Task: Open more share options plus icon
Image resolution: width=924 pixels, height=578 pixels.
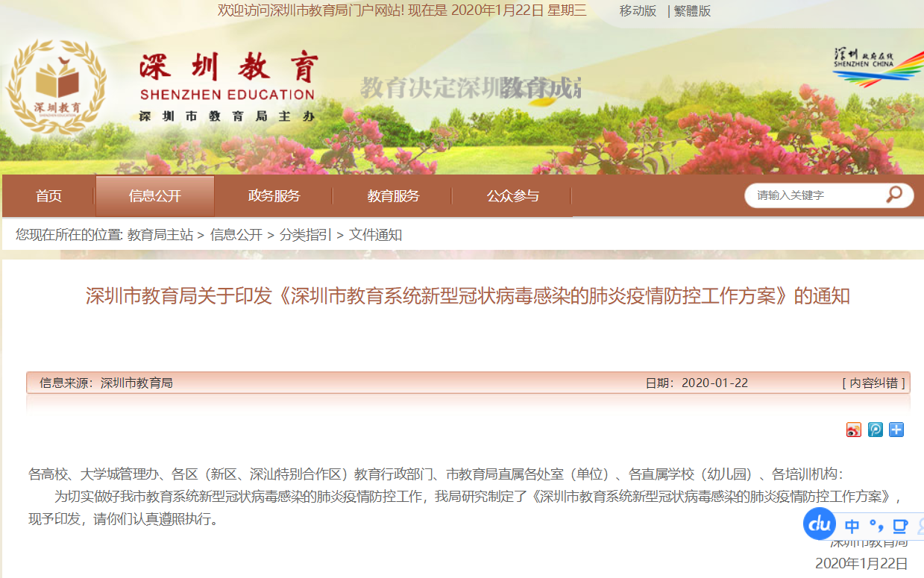Action: pos(896,430)
